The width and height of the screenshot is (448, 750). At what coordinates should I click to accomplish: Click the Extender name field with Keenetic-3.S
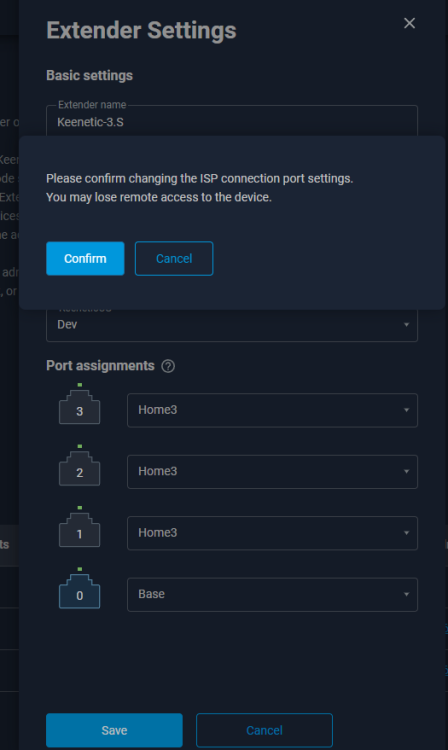pos(232,121)
